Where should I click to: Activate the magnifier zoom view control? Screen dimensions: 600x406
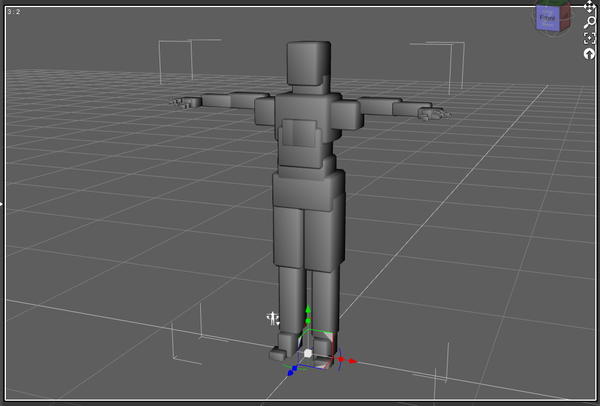590,22
